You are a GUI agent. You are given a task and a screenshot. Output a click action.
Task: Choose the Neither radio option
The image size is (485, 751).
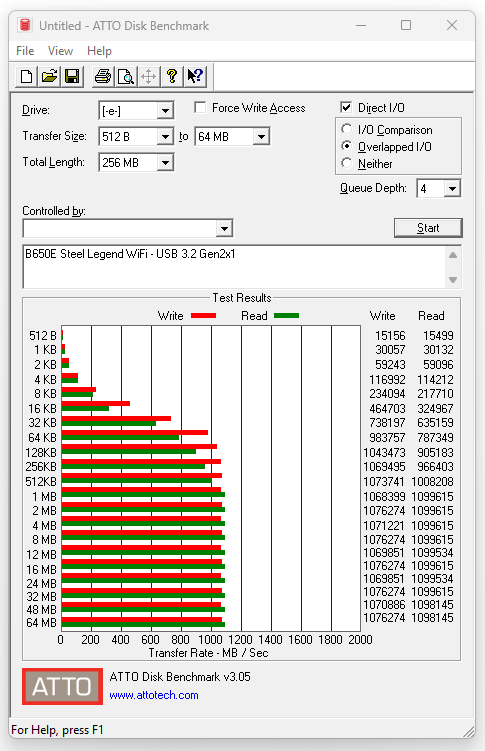347,163
